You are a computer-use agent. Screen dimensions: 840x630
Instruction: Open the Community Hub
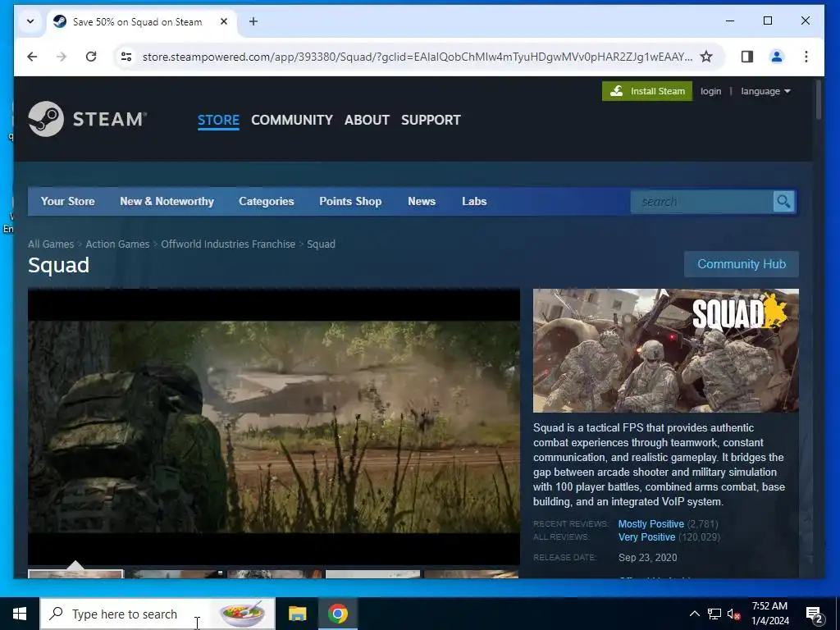(x=742, y=264)
